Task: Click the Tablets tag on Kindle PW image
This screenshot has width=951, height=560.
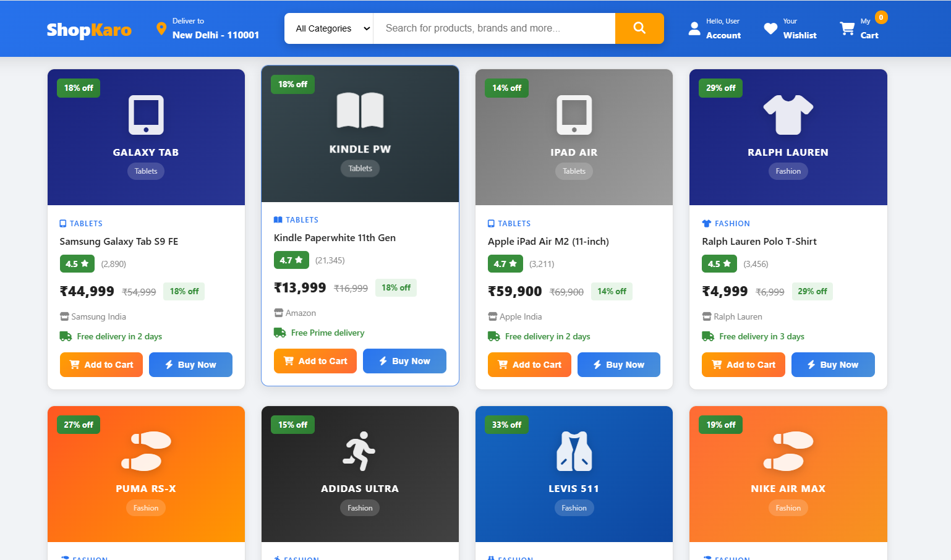Action: 360,168
